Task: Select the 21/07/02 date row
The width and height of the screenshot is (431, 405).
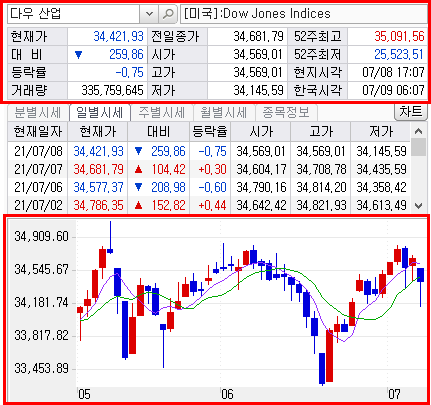Action: (209, 205)
